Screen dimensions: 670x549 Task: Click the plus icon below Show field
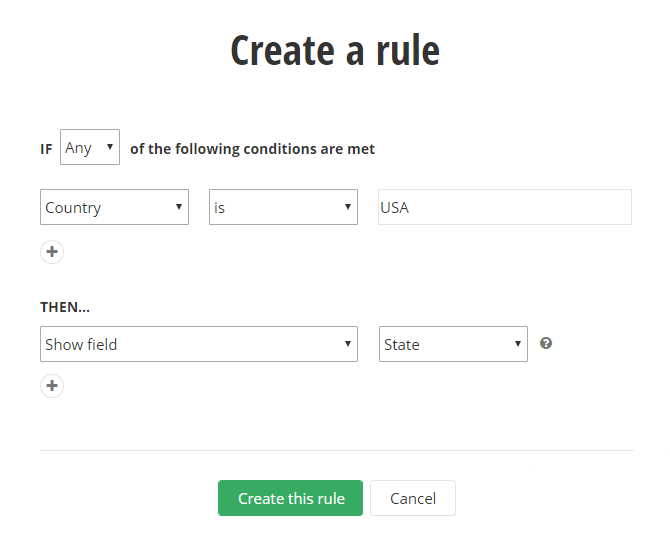click(x=52, y=385)
